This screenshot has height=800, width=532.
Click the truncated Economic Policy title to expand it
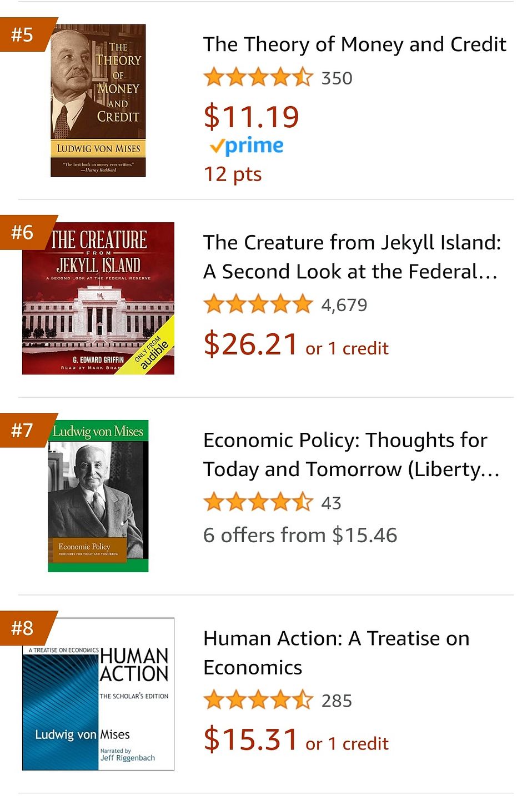[352, 454]
